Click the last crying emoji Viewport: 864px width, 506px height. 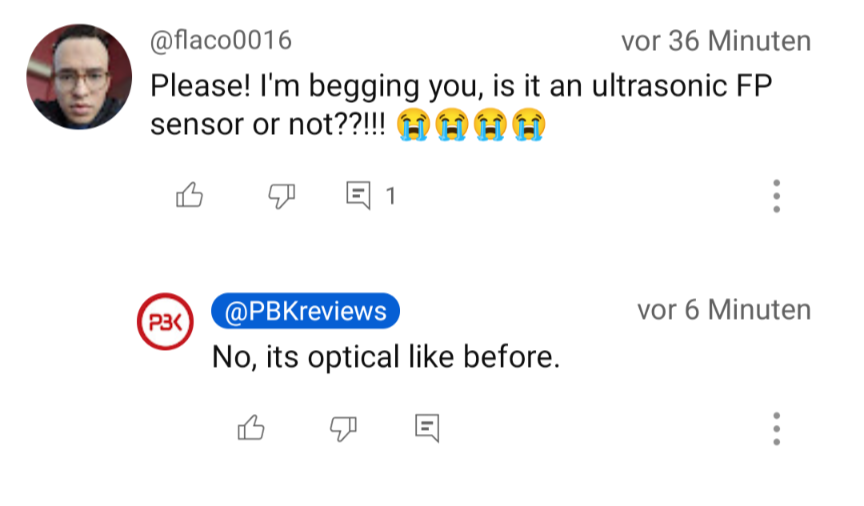pyautogui.click(x=528, y=126)
